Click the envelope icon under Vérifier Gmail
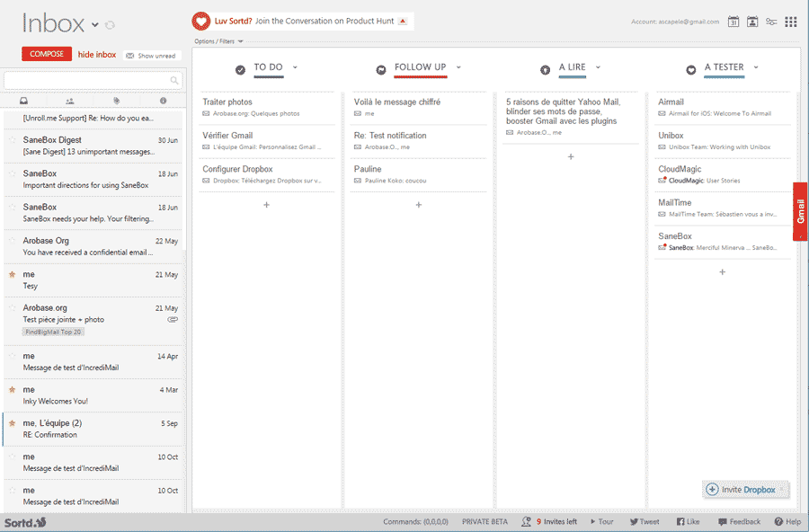Screen dimensions: 809x532 coord(206,147)
